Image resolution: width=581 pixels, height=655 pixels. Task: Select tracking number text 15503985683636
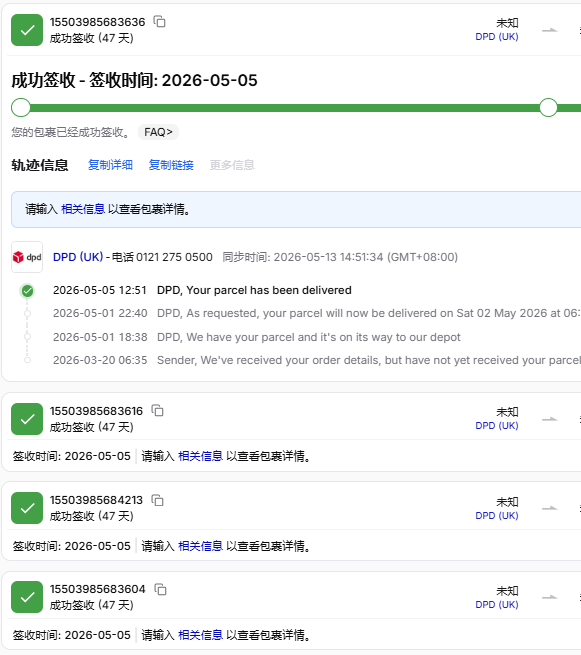[x=97, y=22]
